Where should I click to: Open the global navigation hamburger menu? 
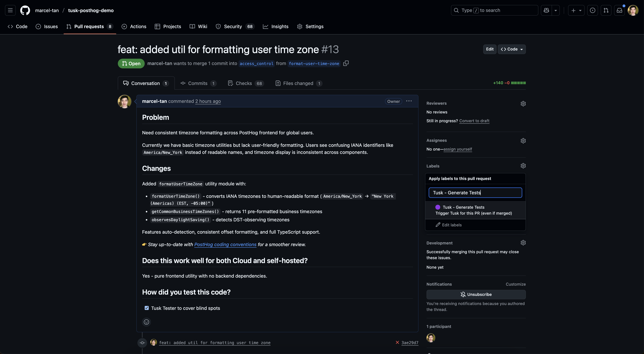pyautogui.click(x=10, y=10)
